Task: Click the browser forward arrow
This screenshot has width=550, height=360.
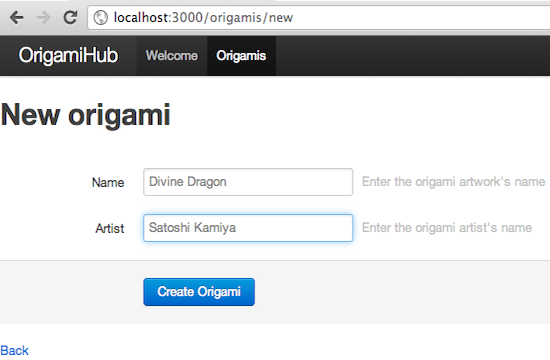Action: (43, 17)
